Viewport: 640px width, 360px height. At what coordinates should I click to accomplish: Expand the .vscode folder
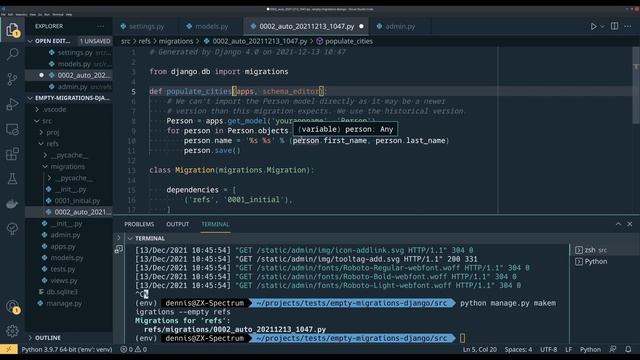[x=69, y=109]
